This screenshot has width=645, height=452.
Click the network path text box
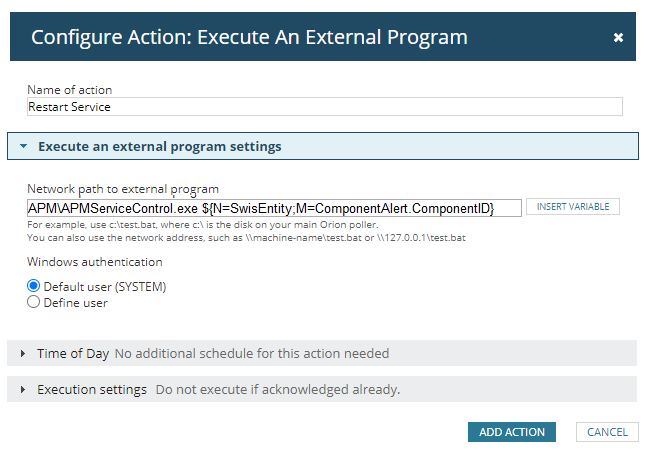274,207
